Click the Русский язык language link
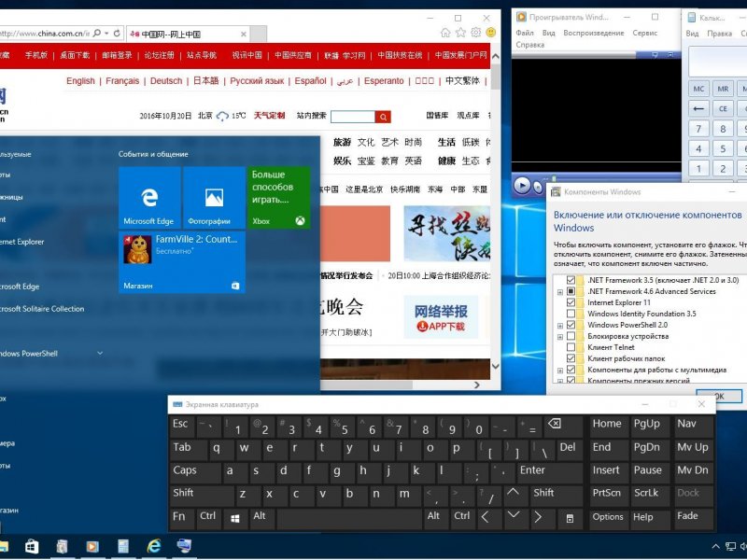The width and height of the screenshot is (747, 560). [257, 81]
